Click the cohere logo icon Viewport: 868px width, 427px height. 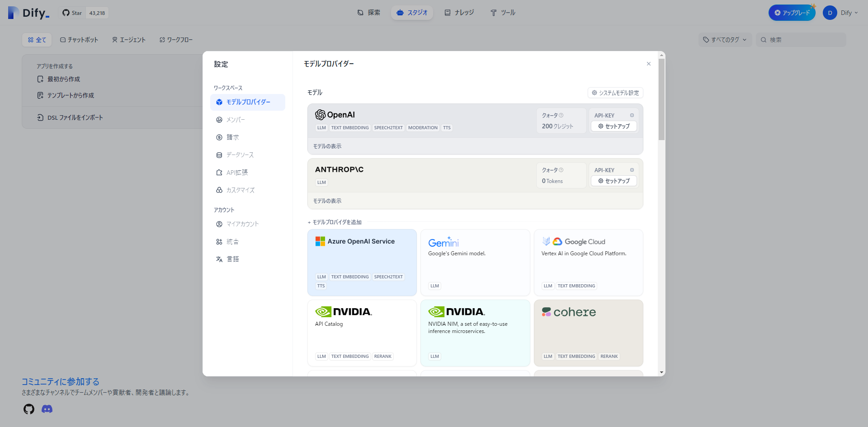pyautogui.click(x=546, y=312)
